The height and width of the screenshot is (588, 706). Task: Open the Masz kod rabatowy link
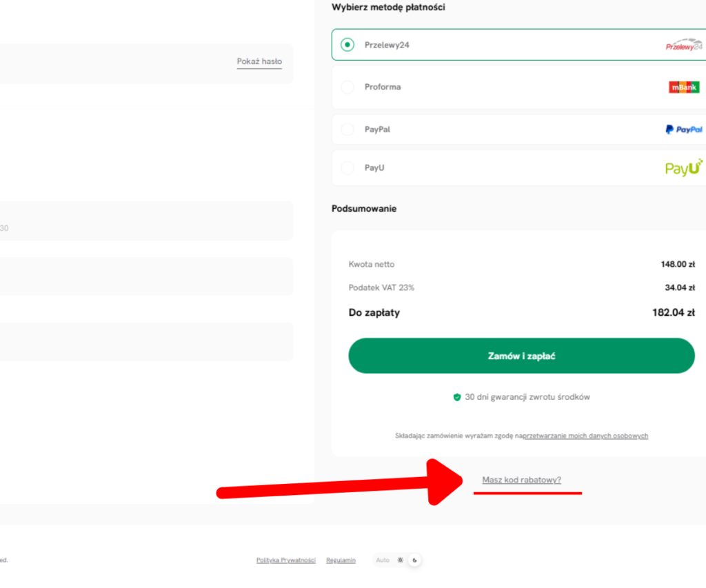tap(521, 480)
